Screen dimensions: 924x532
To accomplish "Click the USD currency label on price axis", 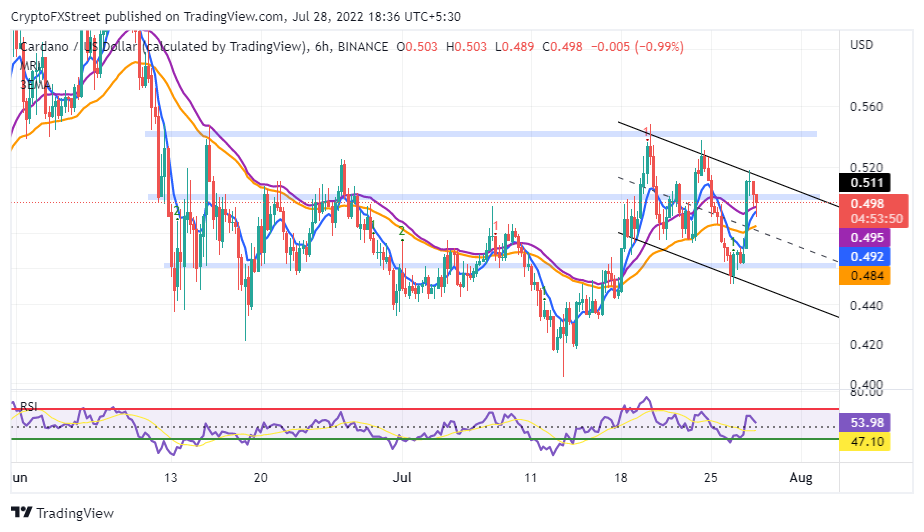I will [x=861, y=45].
